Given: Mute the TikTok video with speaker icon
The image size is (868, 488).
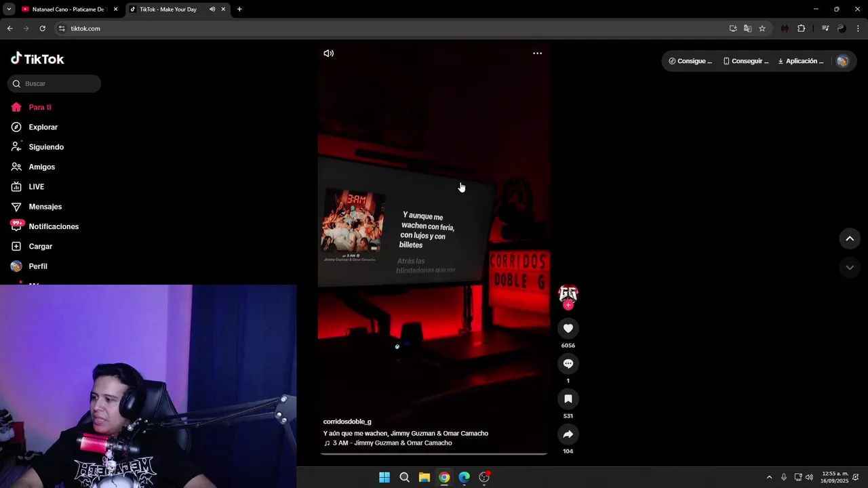Looking at the screenshot, I should (x=329, y=54).
